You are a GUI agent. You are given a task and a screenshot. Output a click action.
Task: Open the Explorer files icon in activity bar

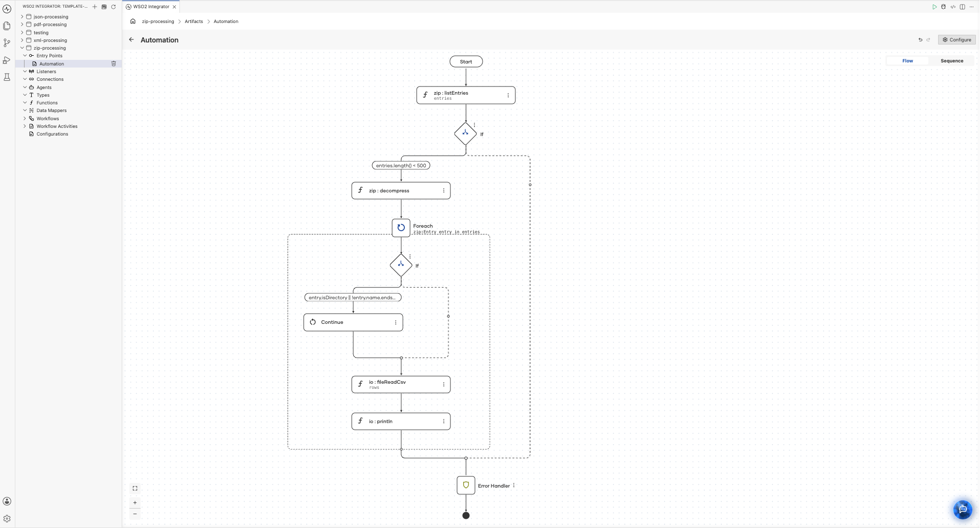[x=7, y=26]
